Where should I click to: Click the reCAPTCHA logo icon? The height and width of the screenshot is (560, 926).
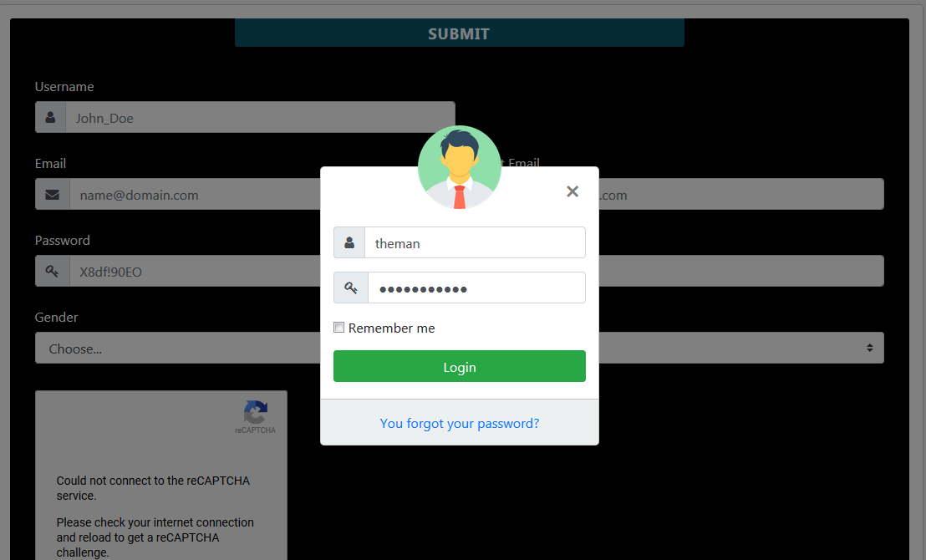255,412
